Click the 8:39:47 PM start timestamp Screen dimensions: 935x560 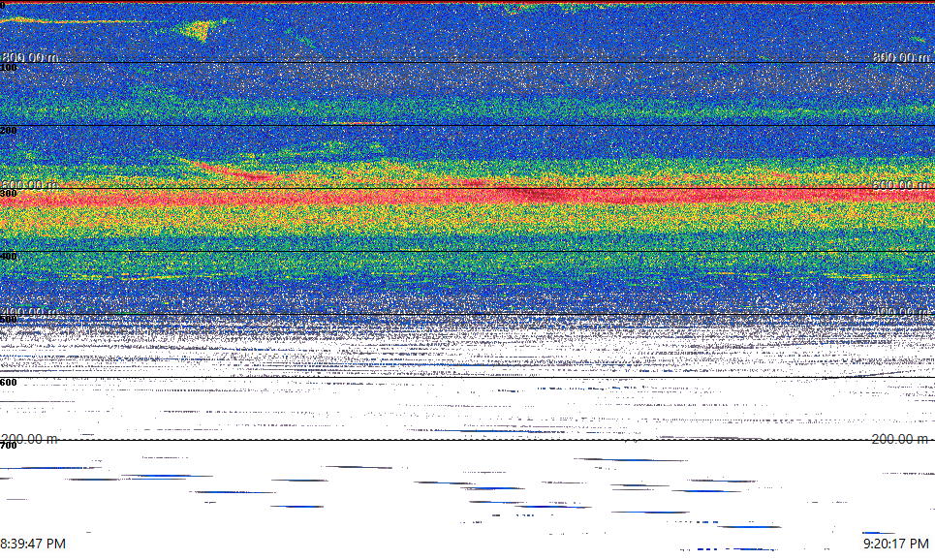[x=33, y=544]
